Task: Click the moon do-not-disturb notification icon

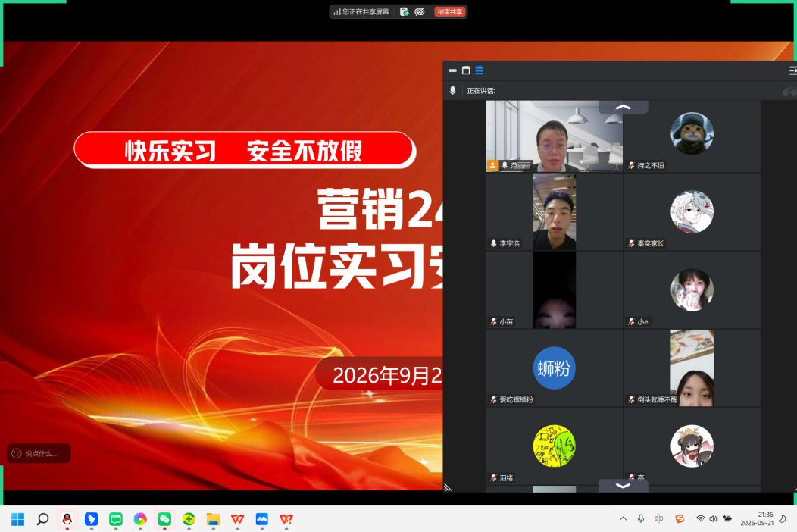Action: (x=783, y=519)
